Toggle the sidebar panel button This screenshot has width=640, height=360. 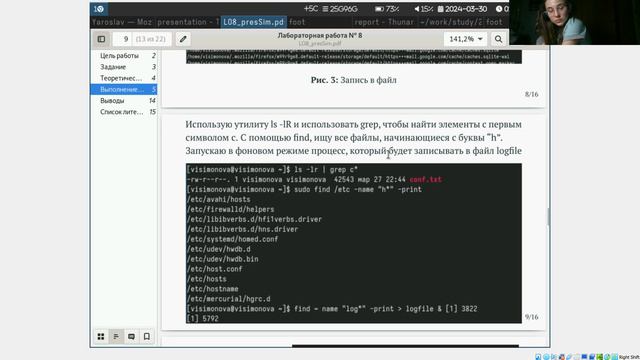pos(101,39)
